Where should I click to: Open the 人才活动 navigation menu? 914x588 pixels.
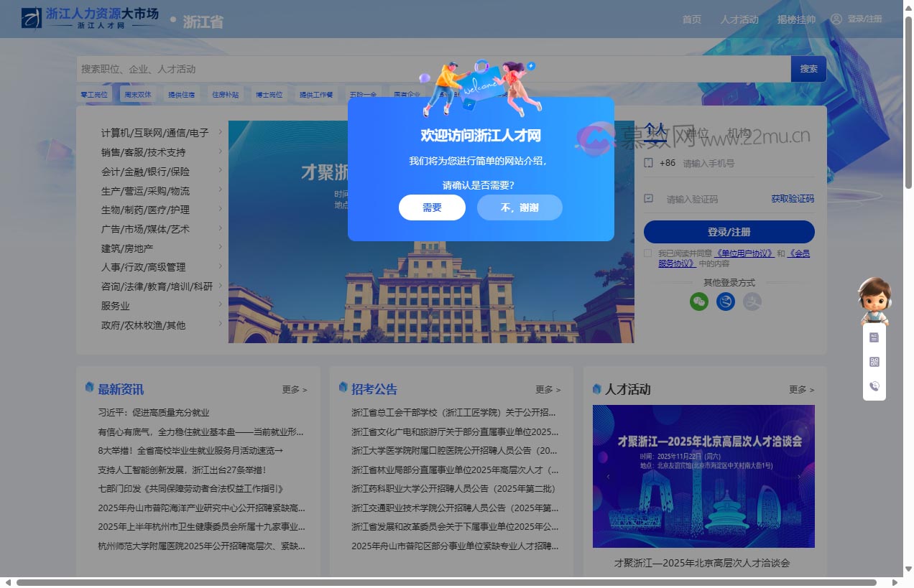[739, 19]
